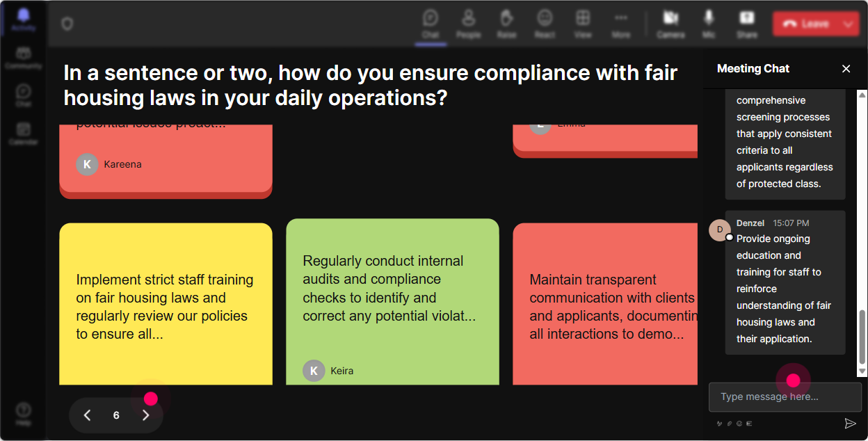868x441 pixels.
Task: Click the shield security icon
Action: pyautogui.click(x=67, y=24)
